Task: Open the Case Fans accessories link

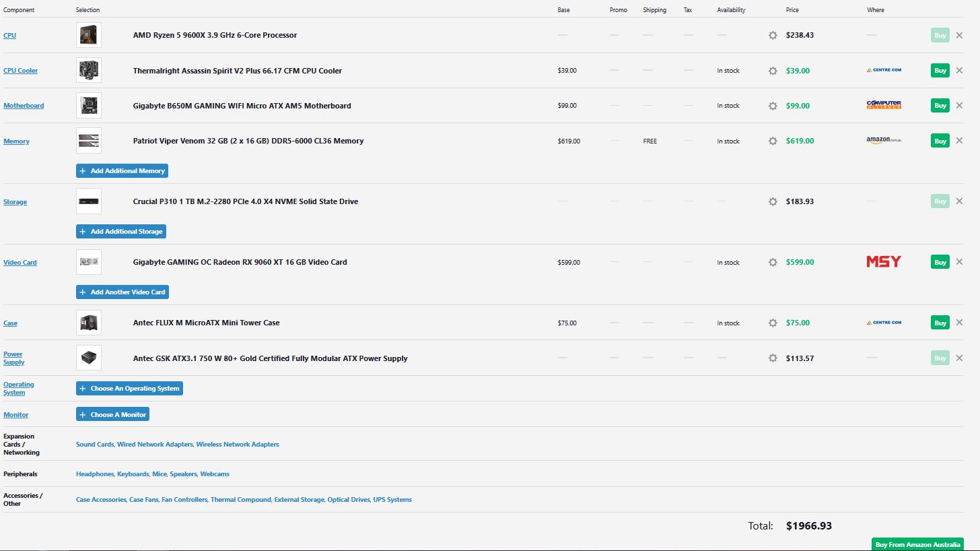Action: pyautogui.click(x=143, y=500)
